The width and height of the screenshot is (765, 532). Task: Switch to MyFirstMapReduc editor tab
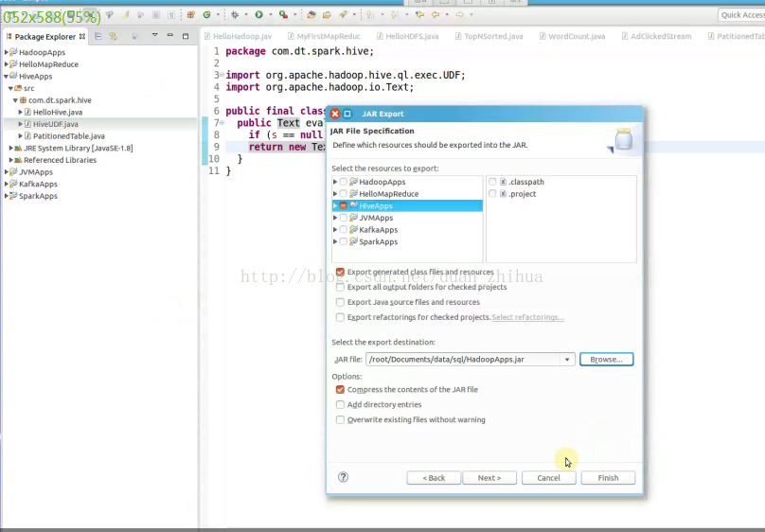tap(324, 36)
